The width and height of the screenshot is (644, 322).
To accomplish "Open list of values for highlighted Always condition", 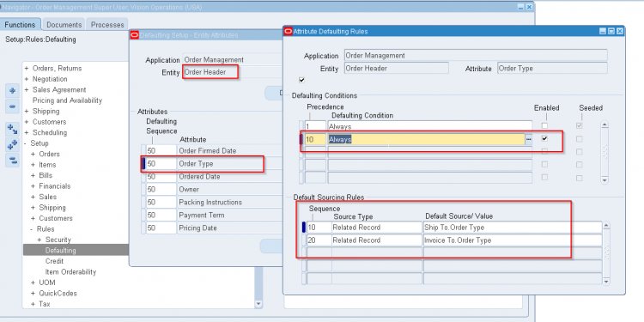I will (529, 140).
